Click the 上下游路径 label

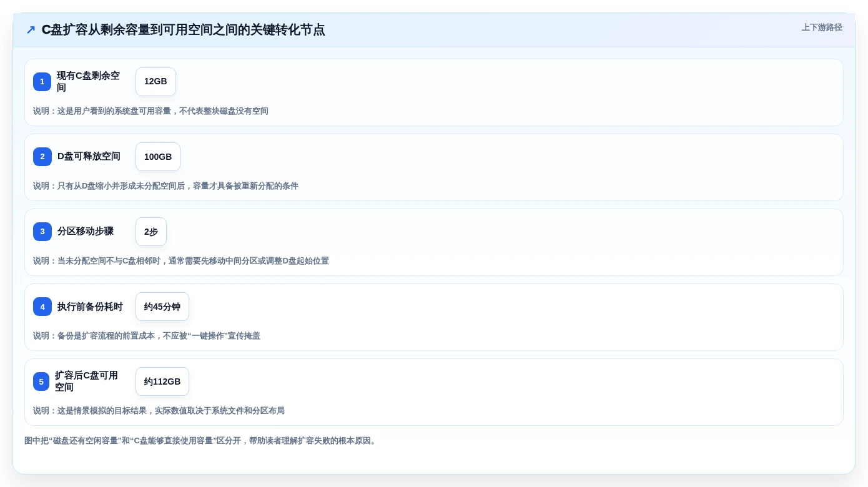coord(822,27)
